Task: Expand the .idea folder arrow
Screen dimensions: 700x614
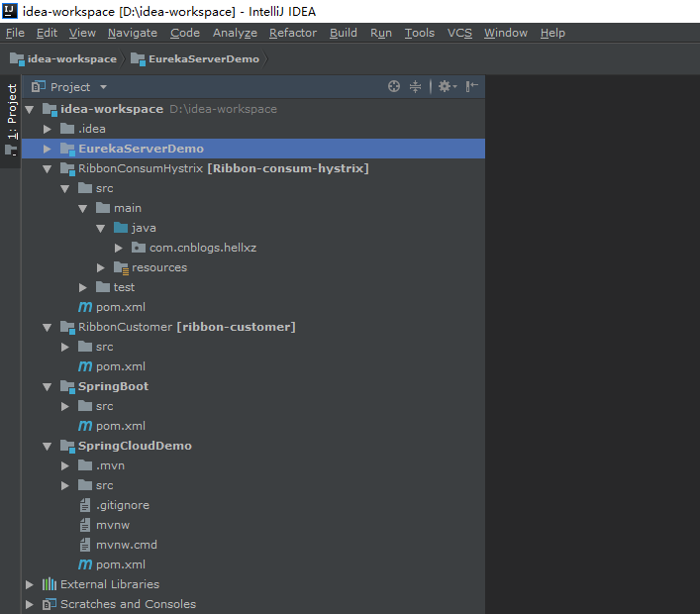Action: click(47, 129)
